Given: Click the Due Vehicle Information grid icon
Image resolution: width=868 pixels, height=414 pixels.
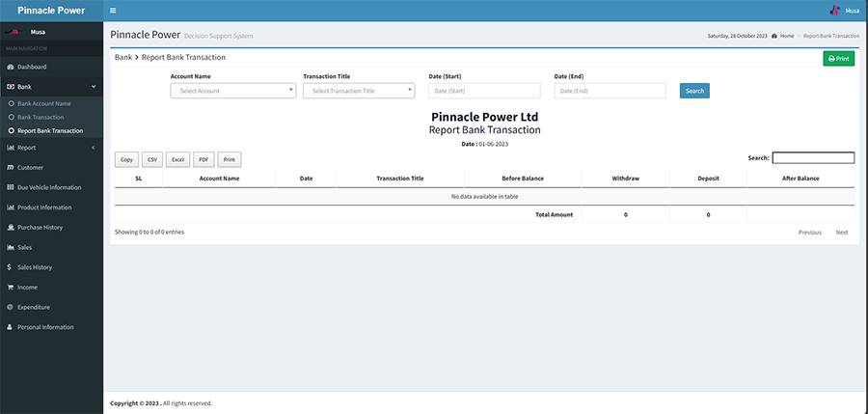Looking at the screenshot, I should click(10, 187).
